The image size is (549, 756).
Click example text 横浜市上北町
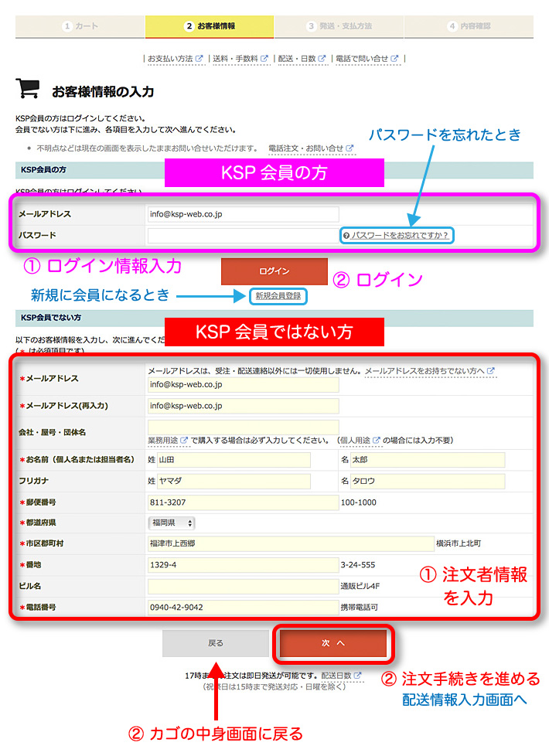tap(459, 543)
